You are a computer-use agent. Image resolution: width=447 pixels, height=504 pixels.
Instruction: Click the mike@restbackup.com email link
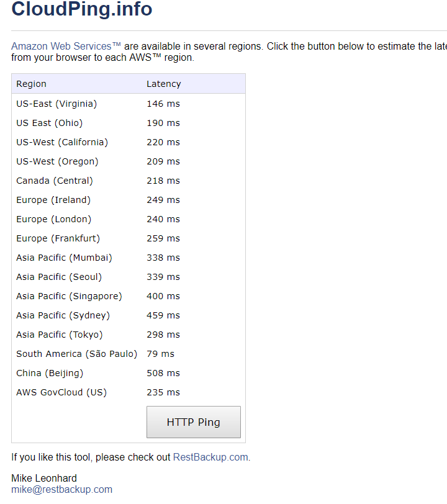click(x=61, y=489)
